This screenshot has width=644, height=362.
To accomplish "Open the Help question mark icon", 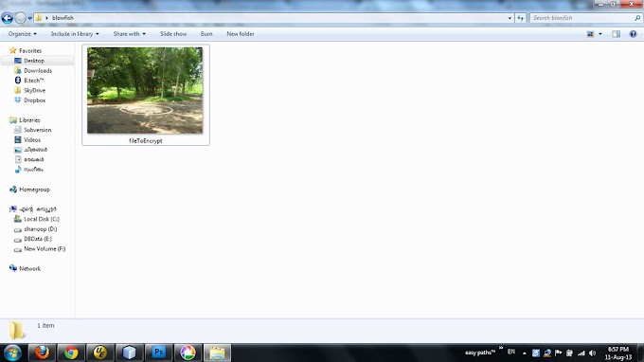I will (x=633, y=34).
